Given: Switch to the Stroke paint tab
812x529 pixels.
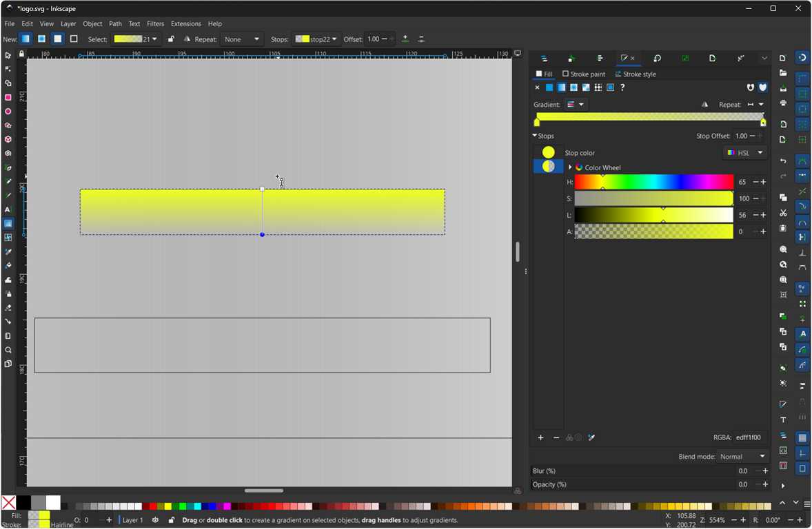Looking at the screenshot, I should pyautogui.click(x=584, y=74).
